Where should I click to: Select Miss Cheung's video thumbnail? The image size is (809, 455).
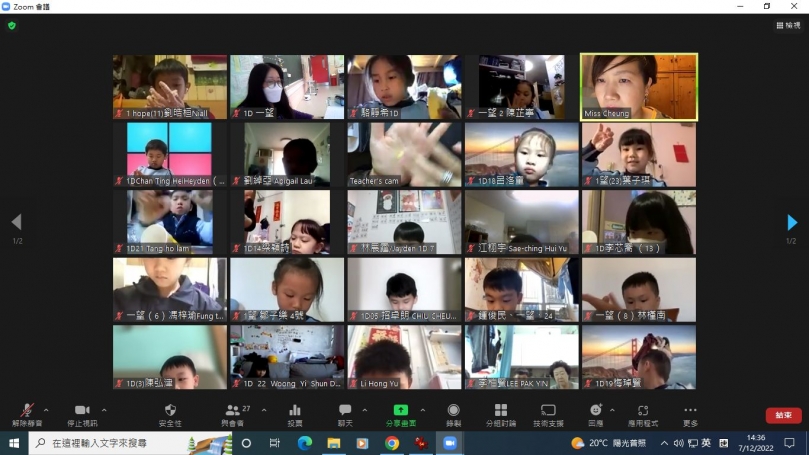click(638, 86)
